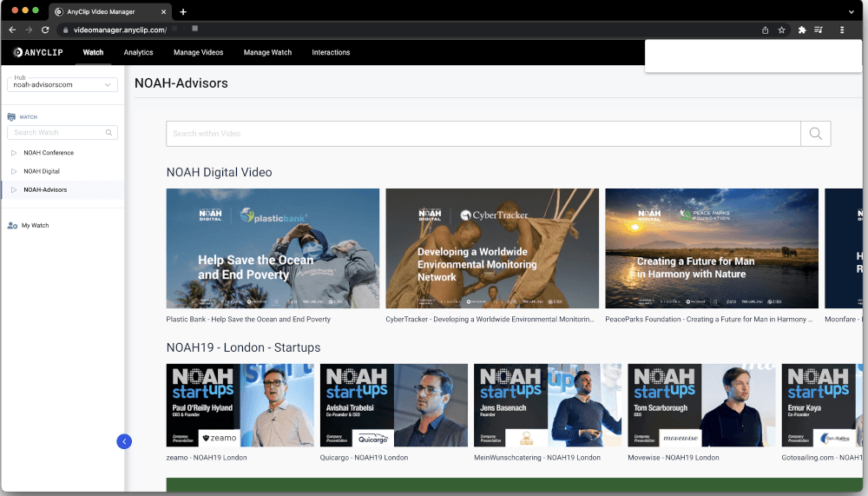Switch to the Watch tab

(93, 52)
